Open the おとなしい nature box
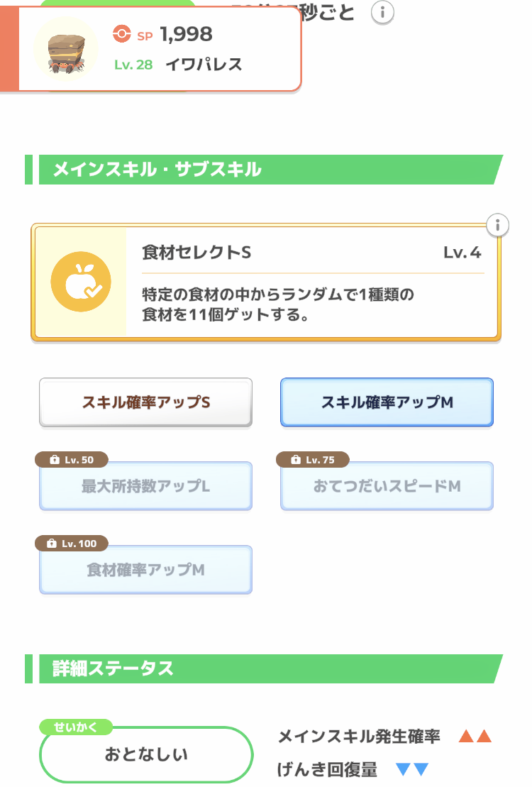This screenshot has width=532, height=787. 146,754
